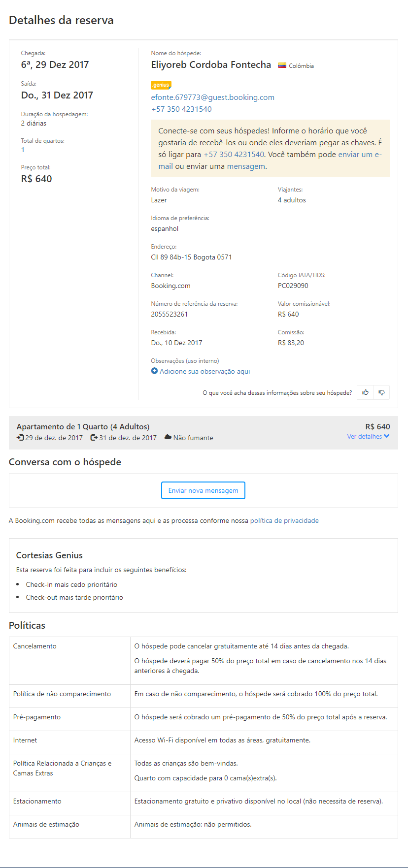The image size is (408, 868).
Task: Click the non-smoking cloud icon
Action: point(168,438)
